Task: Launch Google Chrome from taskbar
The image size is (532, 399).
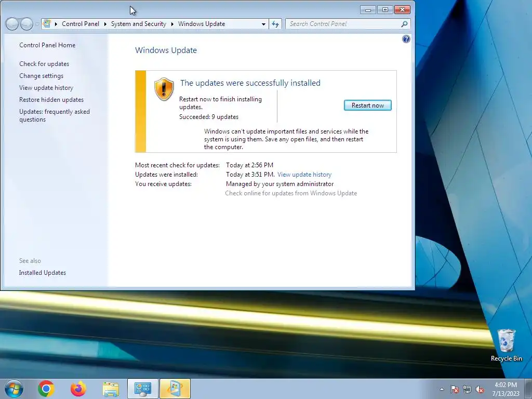Action: coord(46,389)
